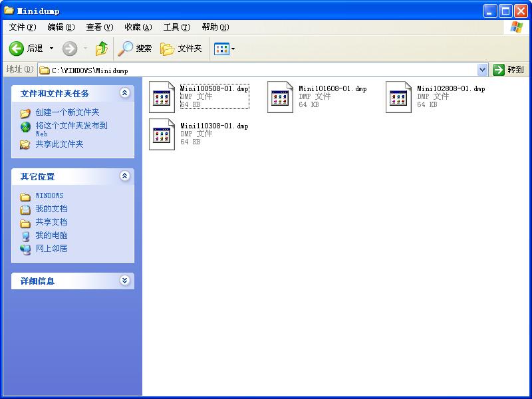Image resolution: width=532 pixels, height=399 pixels.
Task: Expand the 详细信息 panel
Action: [x=124, y=280]
